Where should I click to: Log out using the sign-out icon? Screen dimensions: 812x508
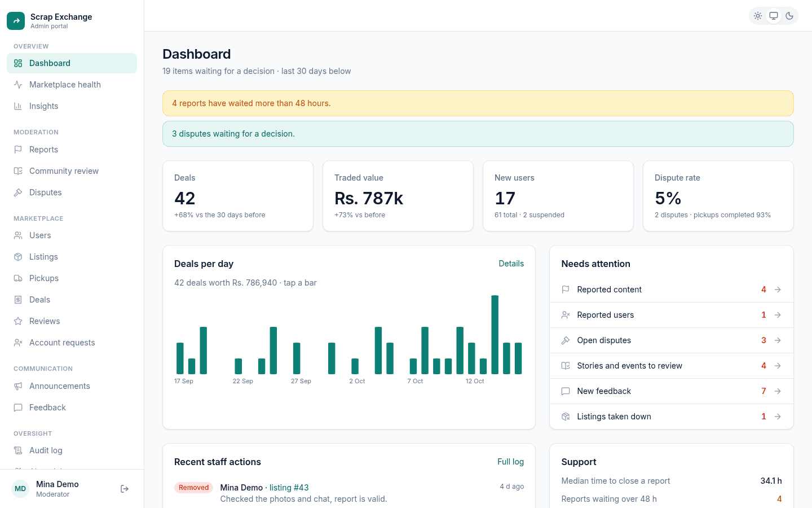point(125,489)
